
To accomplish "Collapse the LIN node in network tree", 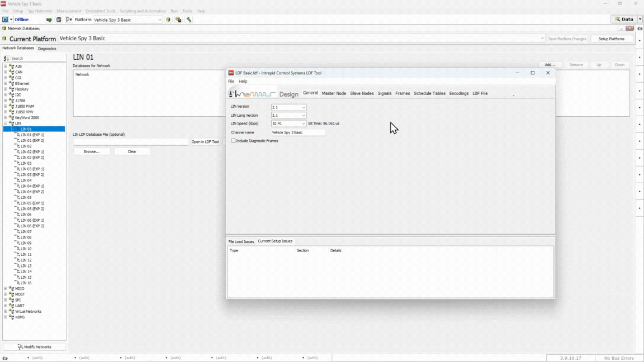I will 6,123.
